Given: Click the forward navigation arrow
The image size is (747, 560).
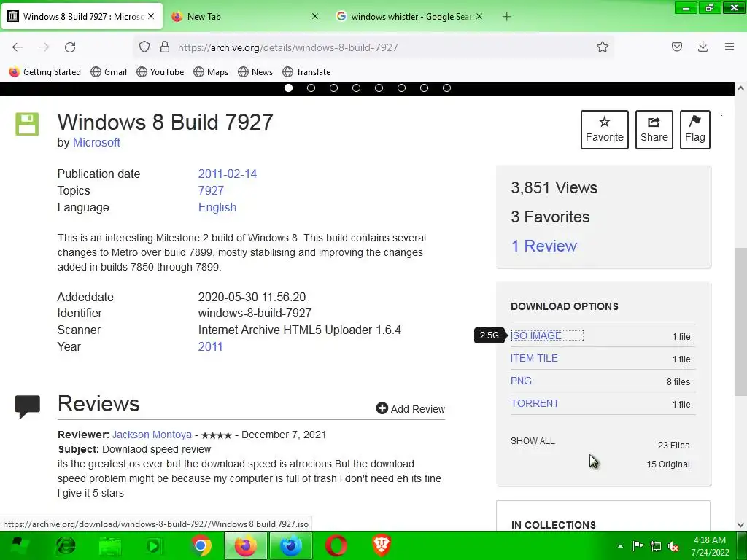Looking at the screenshot, I should [x=44, y=47].
